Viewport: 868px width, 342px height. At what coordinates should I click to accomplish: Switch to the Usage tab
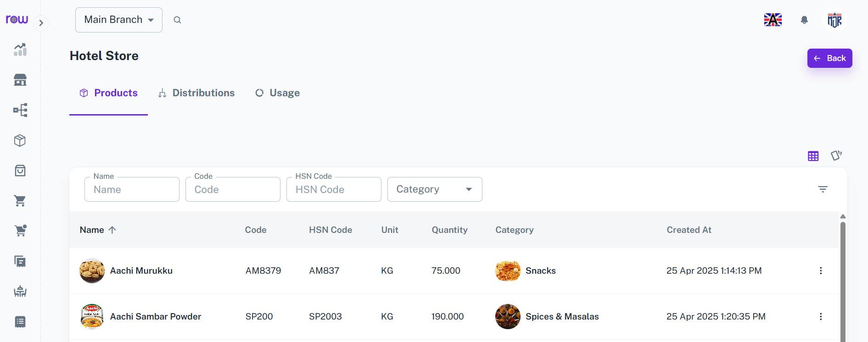(278, 93)
